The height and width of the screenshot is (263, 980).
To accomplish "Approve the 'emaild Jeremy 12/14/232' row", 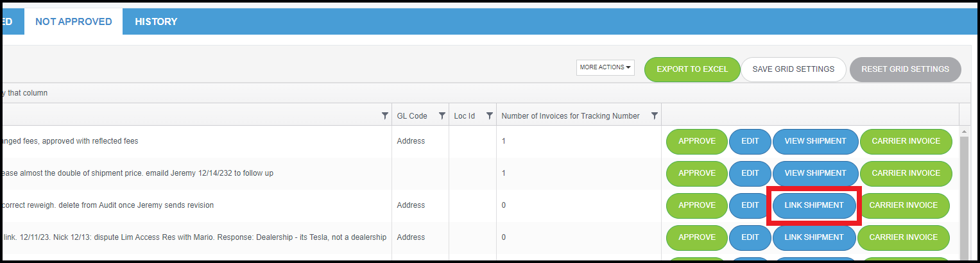I will click(x=697, y=173).
